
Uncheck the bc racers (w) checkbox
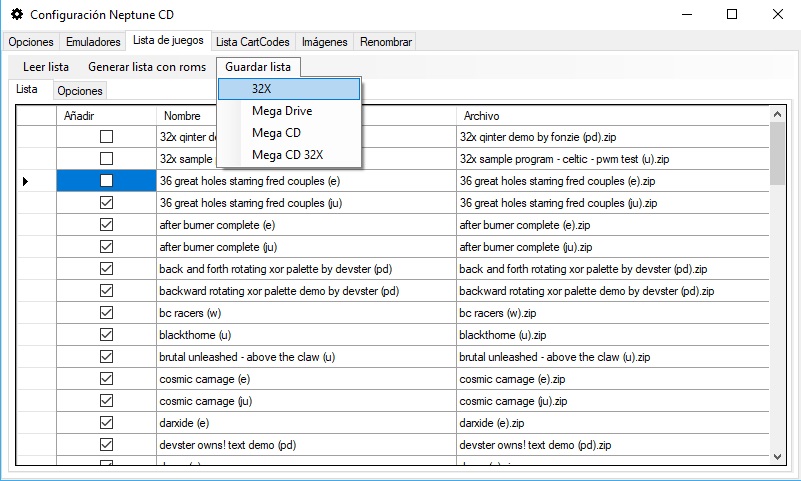(x=106, y=313)
